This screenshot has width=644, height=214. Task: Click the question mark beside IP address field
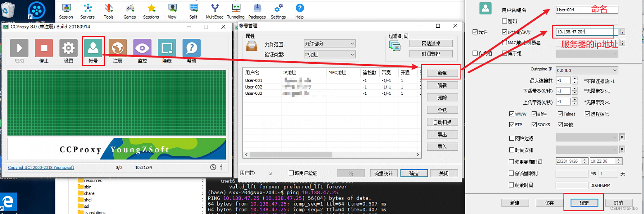[x=622, y=32]
